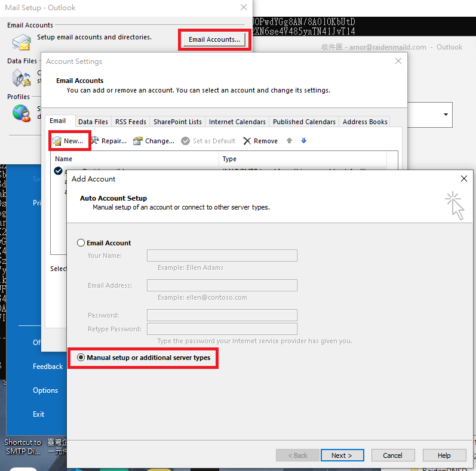Click the Remove X icon
Screen dimensions: 476x471
247,141
